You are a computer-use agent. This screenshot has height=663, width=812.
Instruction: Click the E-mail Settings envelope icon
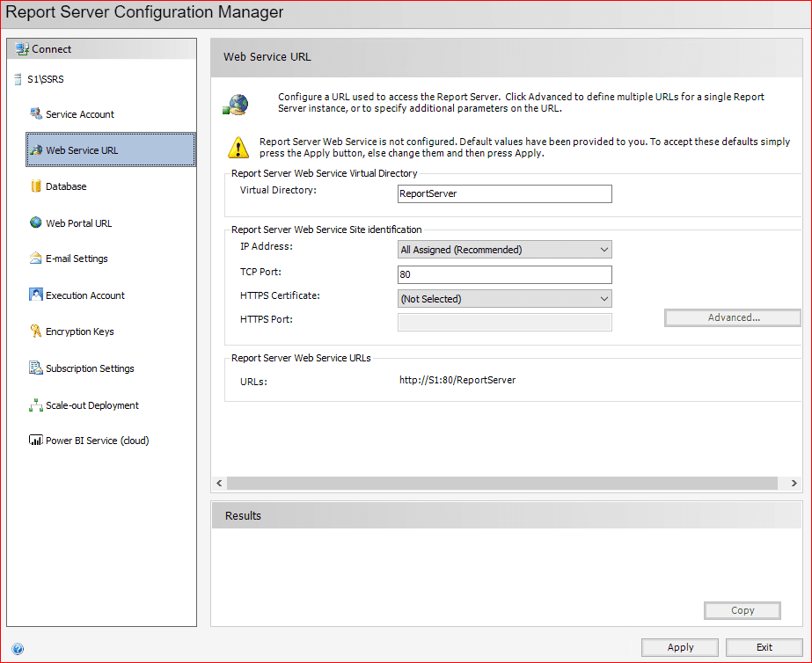coord(36,259)
